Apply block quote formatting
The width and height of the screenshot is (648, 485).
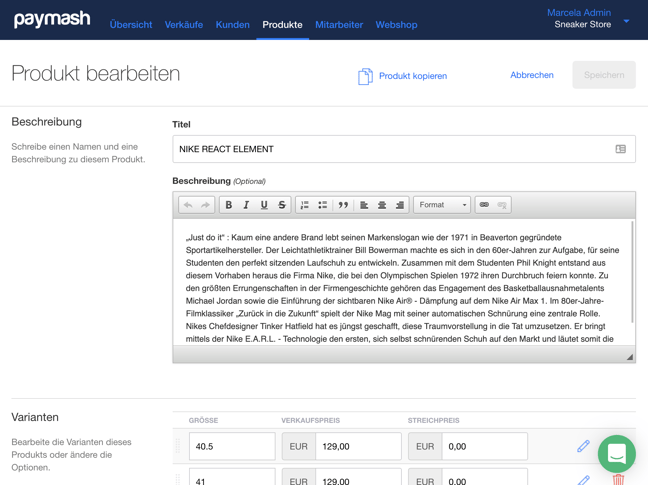[343, 205]
